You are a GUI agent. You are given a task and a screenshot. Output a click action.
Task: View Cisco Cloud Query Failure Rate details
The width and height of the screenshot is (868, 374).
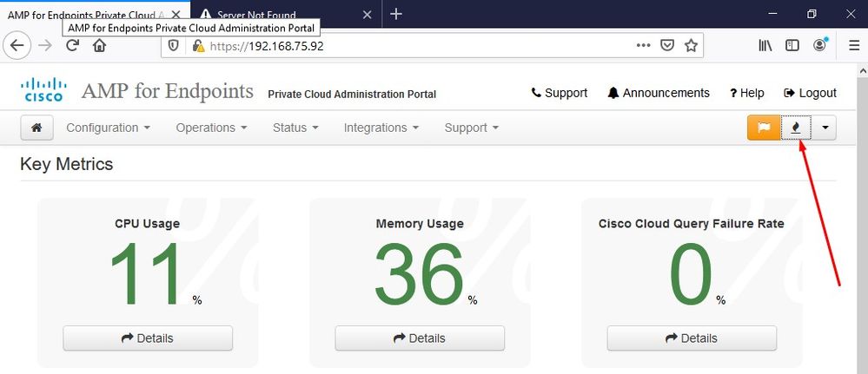coord(692,338)
